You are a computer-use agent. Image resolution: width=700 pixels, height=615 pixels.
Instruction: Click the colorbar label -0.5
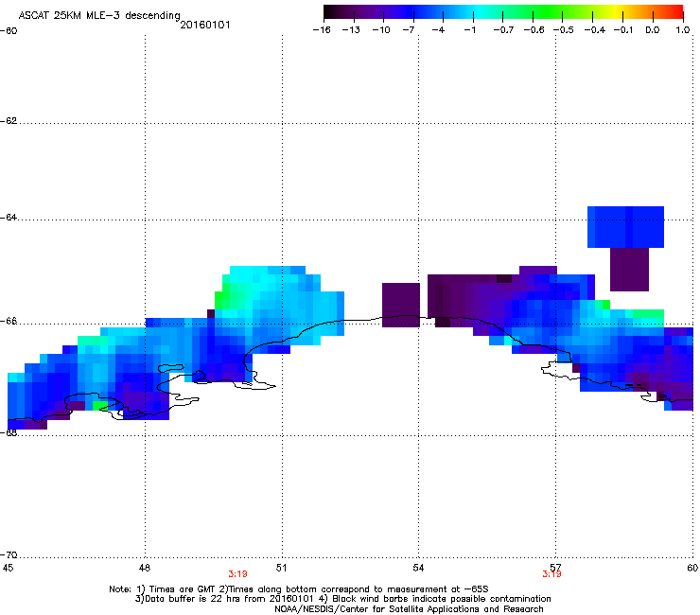[x=564, y=30]
